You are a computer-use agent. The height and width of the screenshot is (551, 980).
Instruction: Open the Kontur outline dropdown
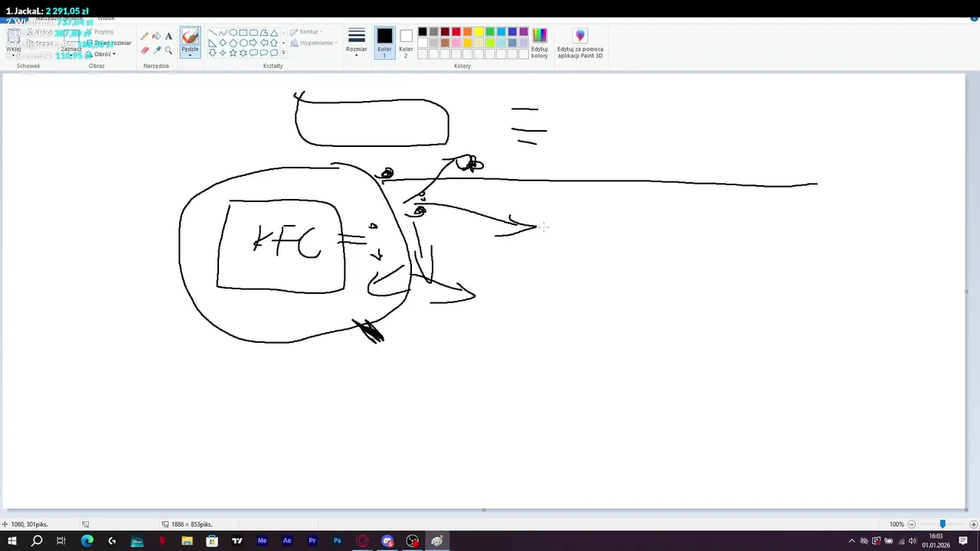pos(306,32)
